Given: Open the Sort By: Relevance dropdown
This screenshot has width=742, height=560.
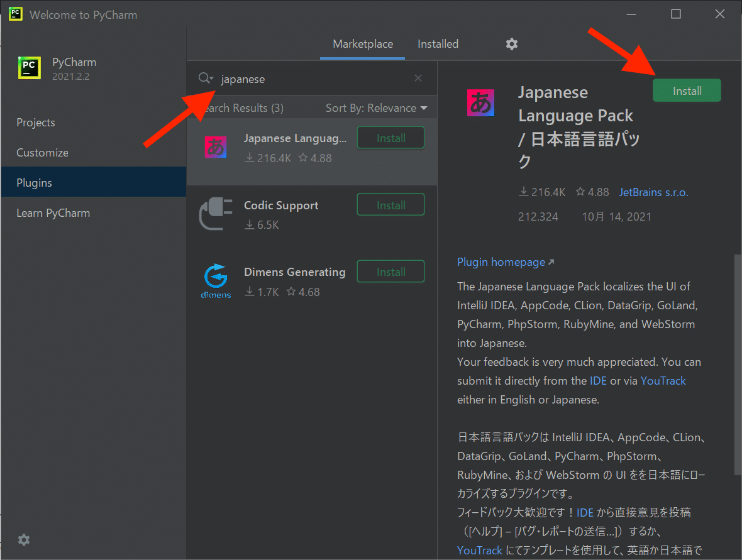Looking at the screenshot, I should pos(376,108).
